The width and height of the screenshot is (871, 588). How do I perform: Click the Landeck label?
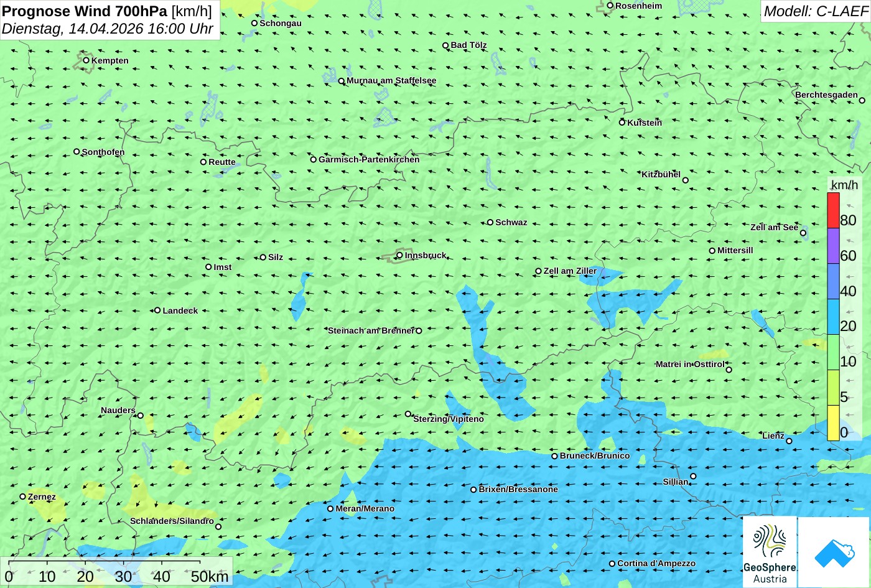180,310
